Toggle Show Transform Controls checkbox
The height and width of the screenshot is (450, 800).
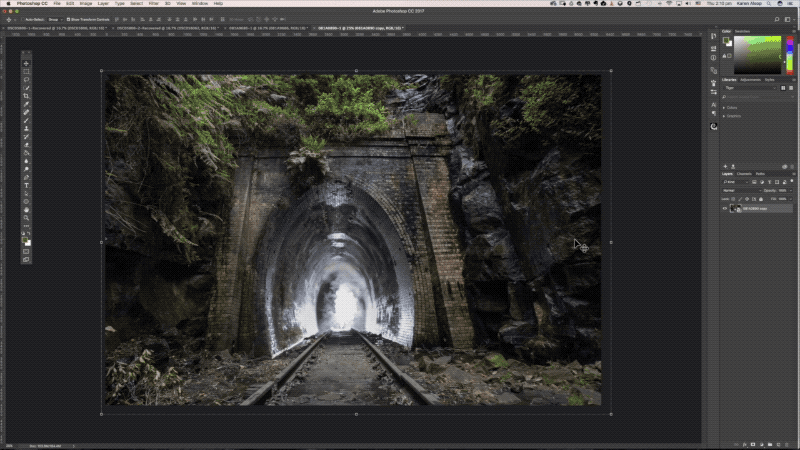(x=68, y=19)
